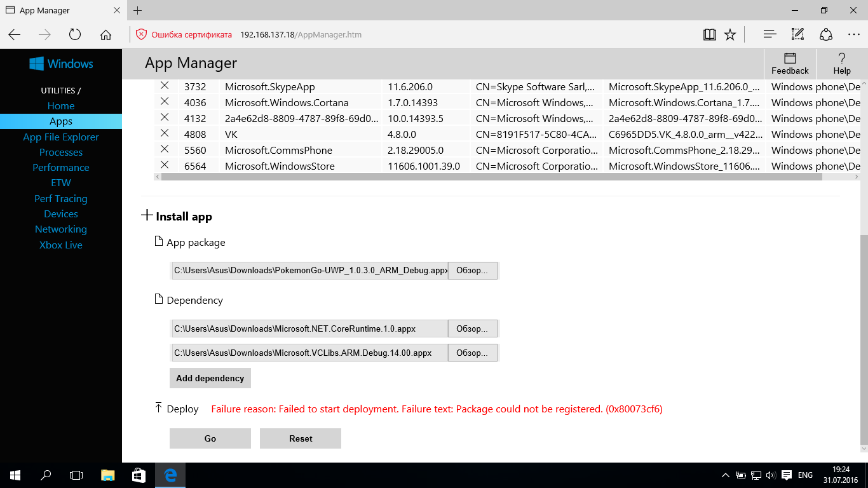The width and height of the screenshot is (868, 488).
Task: Click the Microsoft.VCLibs path field
Action: click(x=309, y=353)
